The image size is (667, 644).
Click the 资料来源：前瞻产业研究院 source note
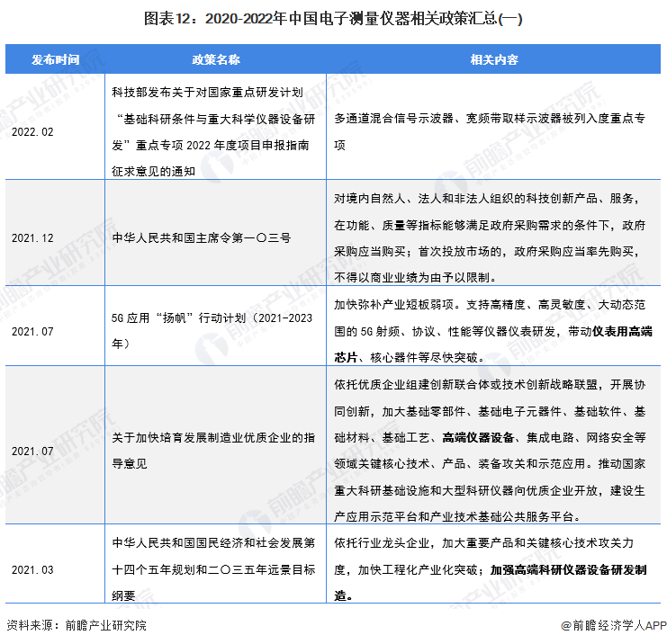[77, 625]
